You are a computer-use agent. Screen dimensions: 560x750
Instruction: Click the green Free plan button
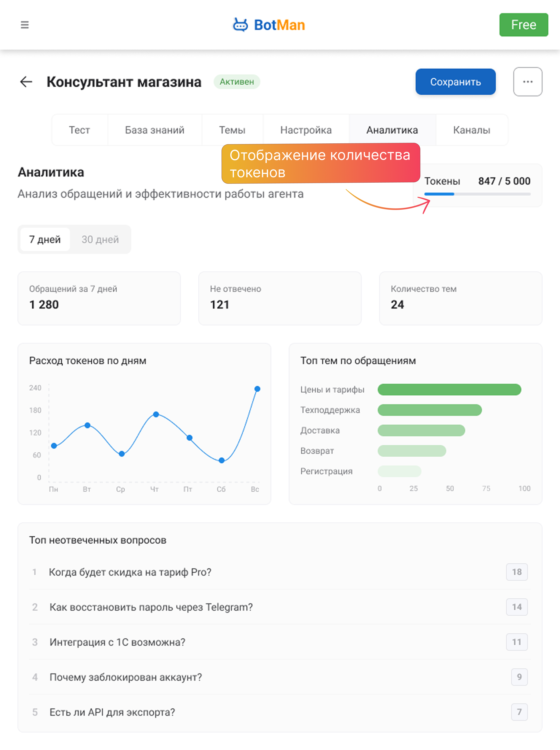click(x=523, y=25)
